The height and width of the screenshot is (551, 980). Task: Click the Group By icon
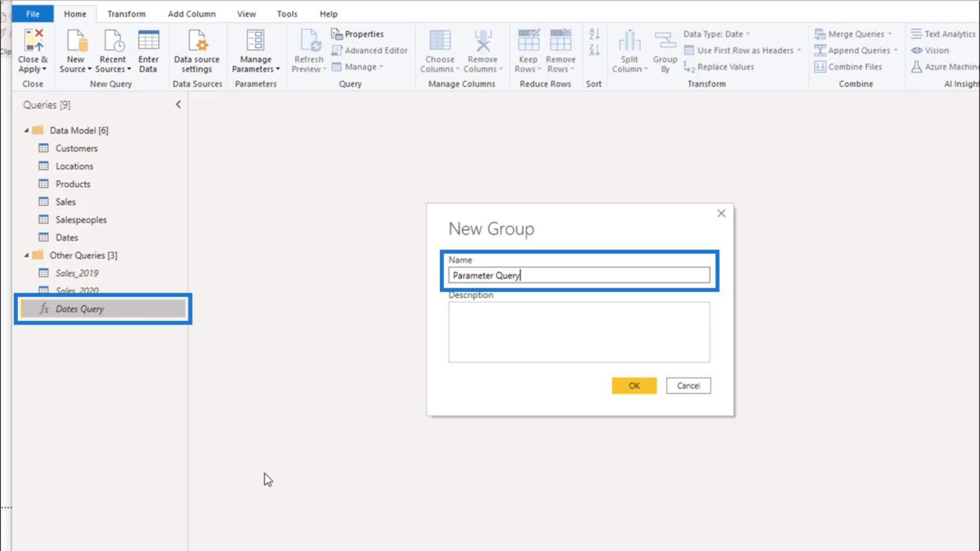click(664, 41)
